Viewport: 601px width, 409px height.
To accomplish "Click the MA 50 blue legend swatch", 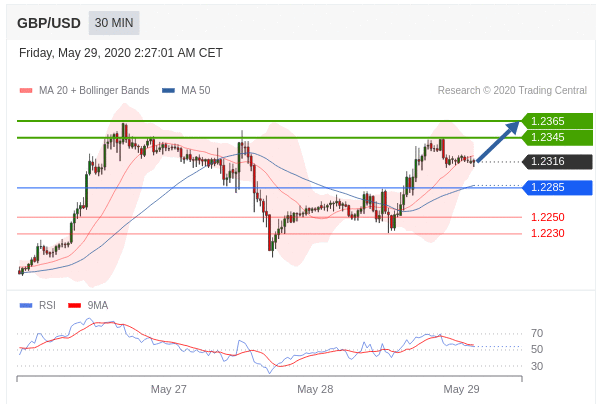I will click(168, 90).
